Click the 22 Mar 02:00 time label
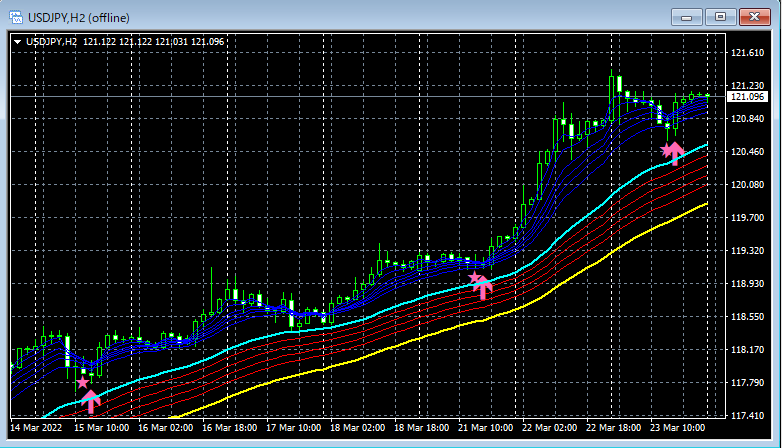783x448 pixels. point(549,428)
